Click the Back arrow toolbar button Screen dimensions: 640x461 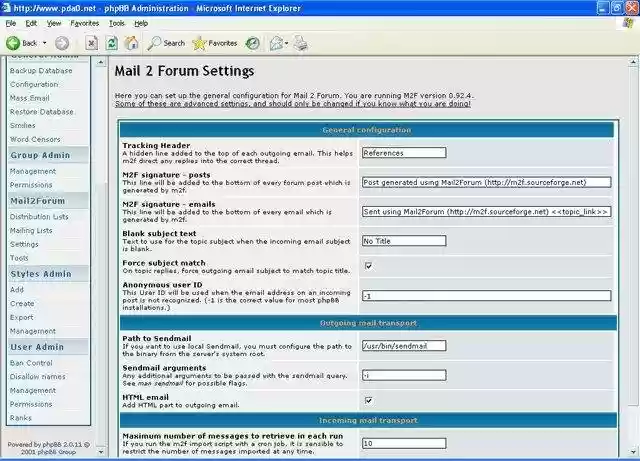click(x=21, y=43)
